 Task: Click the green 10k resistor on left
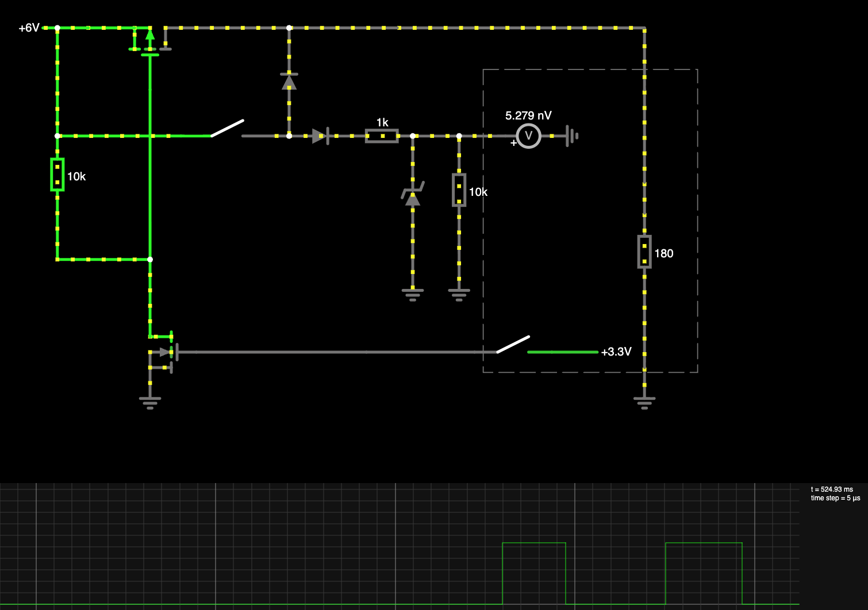click(57, 175)
